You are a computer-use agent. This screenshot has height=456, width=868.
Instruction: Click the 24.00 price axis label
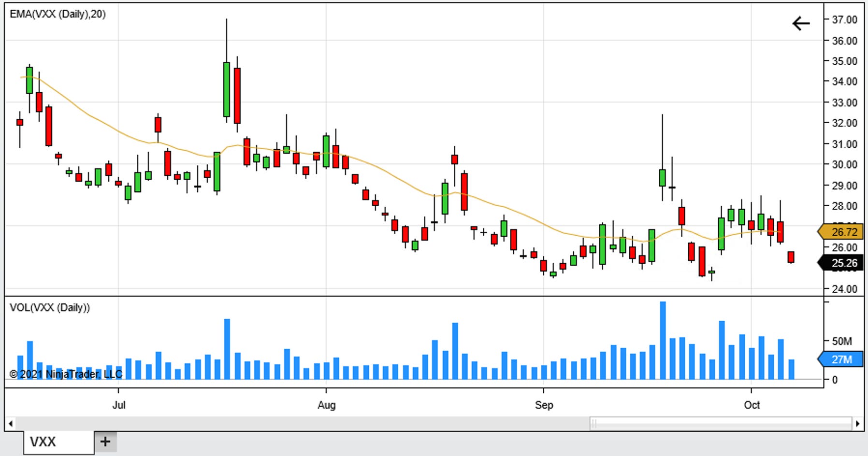[844, 289]
